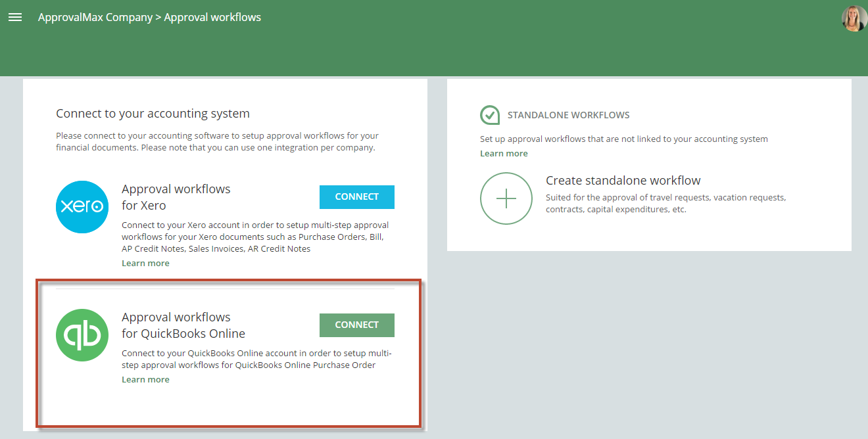Connect to Xero account
The height and width of the screenshot is (439, 868).
point(357,197)
